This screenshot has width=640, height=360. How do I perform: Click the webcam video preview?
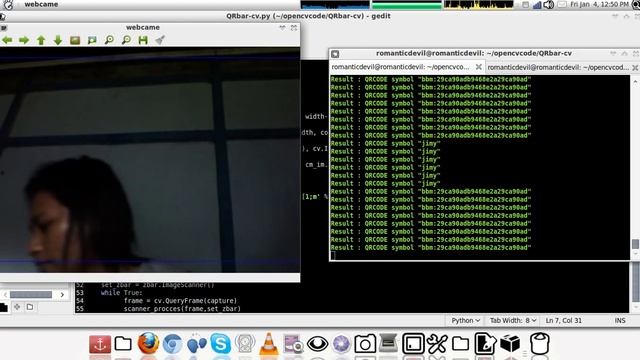150,160
